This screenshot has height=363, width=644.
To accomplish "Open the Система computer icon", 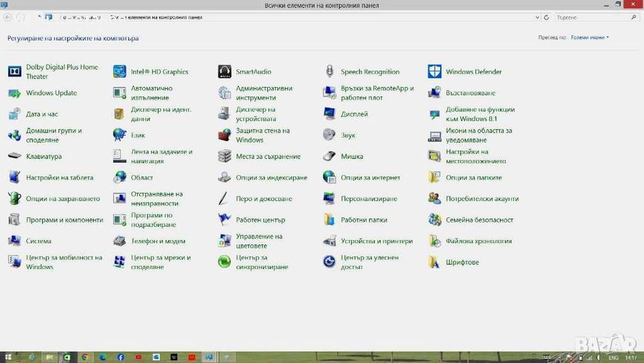I will pyautogui.click(x=15, y=241).
